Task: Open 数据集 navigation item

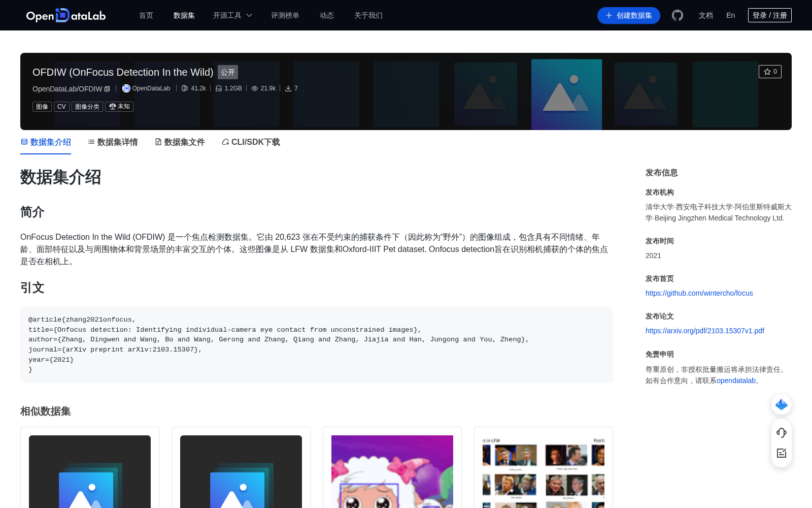Action: pyautogui.click(x=184, y=15)
